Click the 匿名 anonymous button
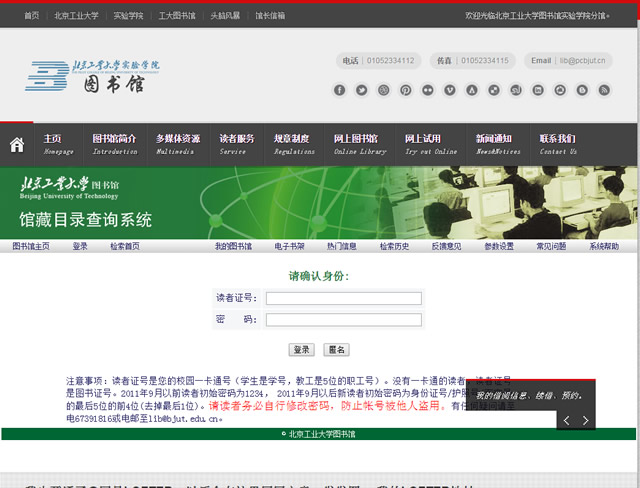 point(337,350)
